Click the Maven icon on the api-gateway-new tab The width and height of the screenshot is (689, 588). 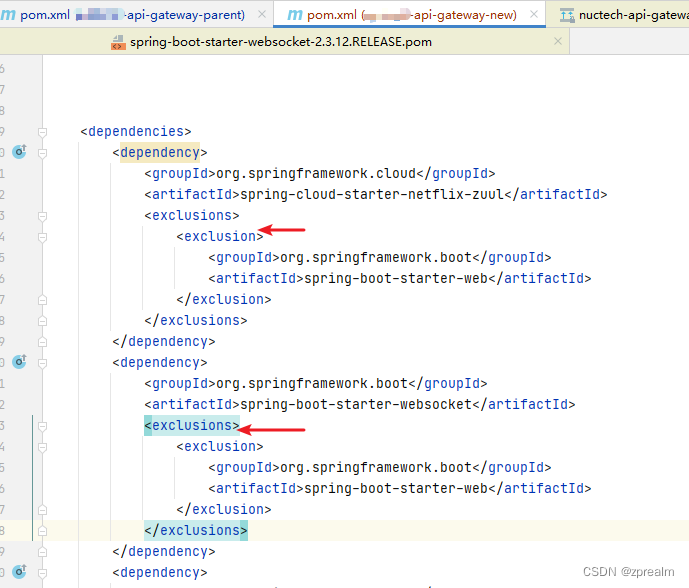[294, 15]
